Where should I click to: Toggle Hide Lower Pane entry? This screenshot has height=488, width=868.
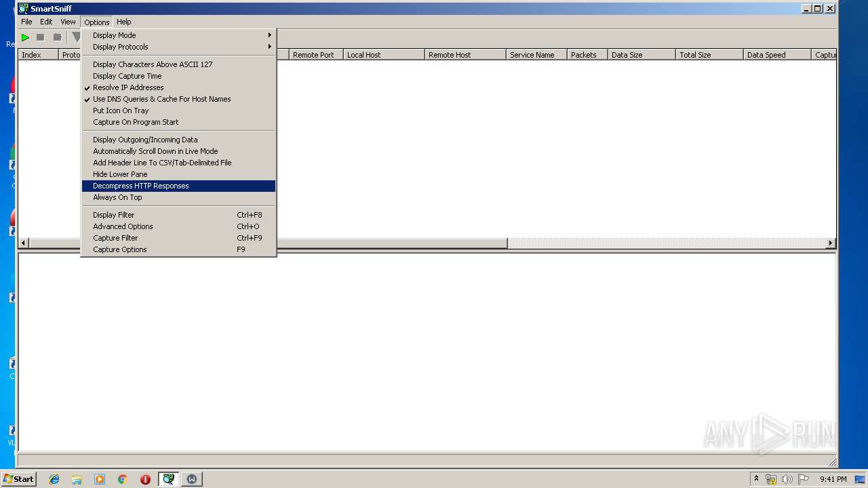tap(179, 174)
